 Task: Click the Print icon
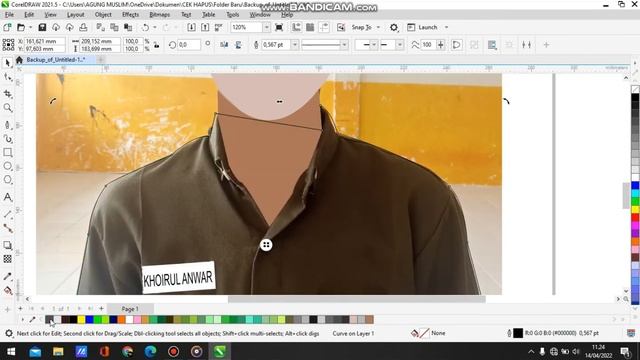click(x=83, y=27)
